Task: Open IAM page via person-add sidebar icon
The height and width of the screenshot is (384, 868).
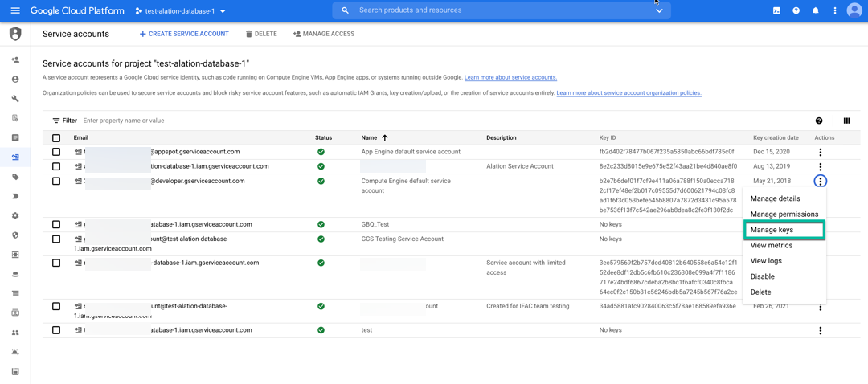Action: (15, 59)
